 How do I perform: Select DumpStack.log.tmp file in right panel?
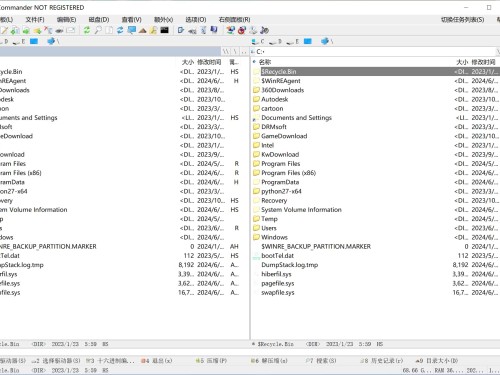(x=290, y=265)
